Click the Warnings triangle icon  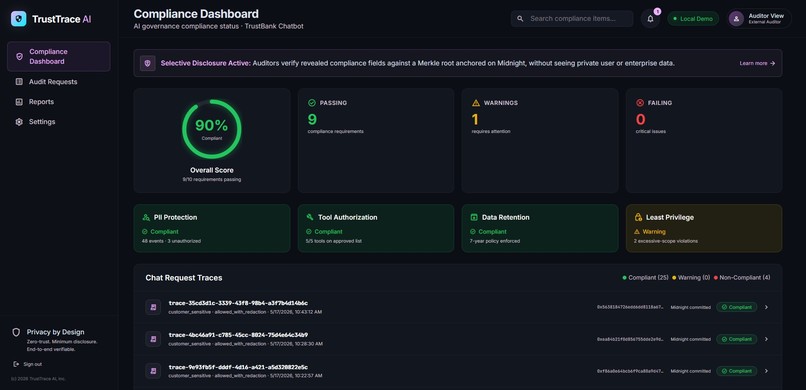pyautogui.click(x=475, y=103)
